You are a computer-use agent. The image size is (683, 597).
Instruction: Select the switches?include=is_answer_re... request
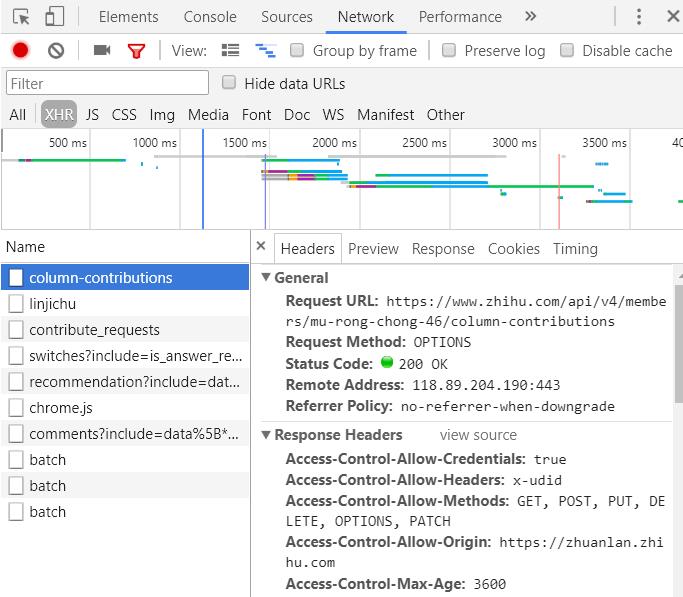point(125,356)
